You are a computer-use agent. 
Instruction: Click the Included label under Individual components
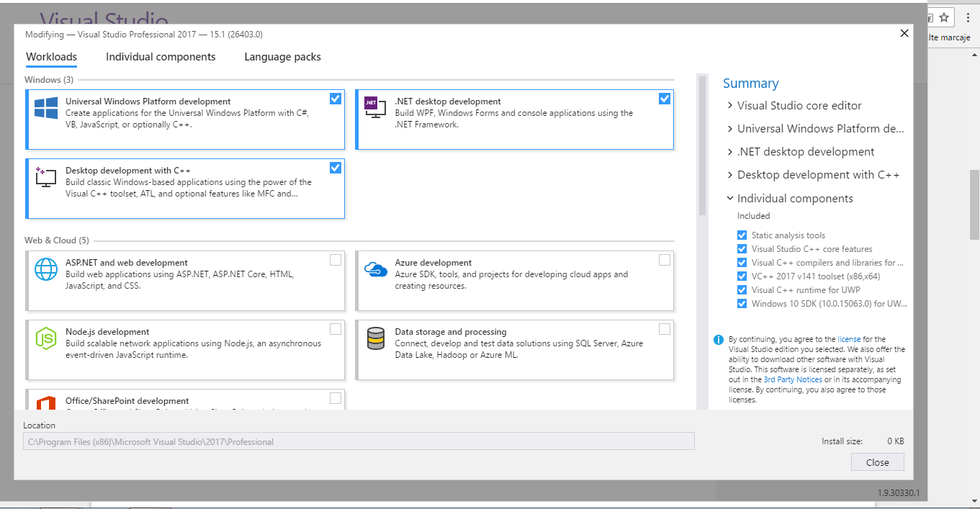(753, 216)
